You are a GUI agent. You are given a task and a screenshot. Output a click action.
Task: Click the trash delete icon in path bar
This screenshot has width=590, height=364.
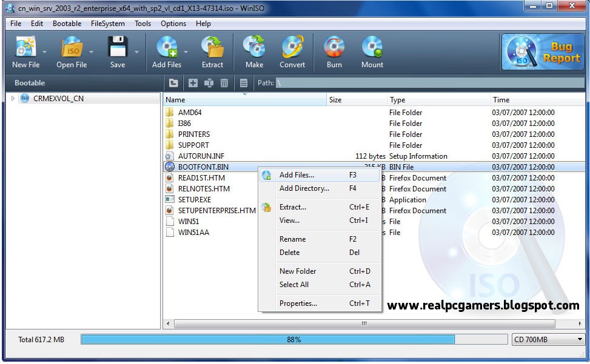(224, 83)
